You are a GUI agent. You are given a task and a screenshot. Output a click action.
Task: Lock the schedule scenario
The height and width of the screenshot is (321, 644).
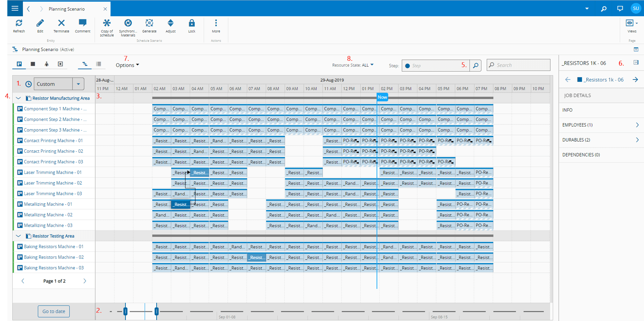click(192, 23)
